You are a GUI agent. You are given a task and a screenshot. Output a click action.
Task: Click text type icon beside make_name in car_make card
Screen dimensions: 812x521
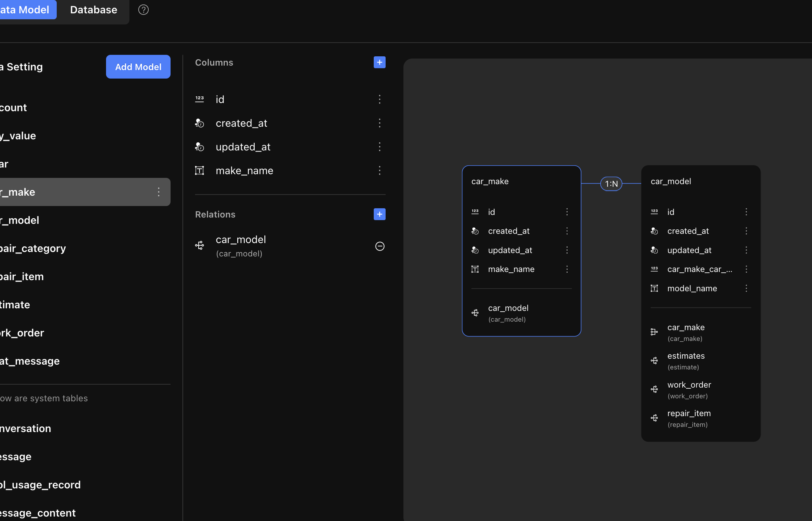coord(475,269)
